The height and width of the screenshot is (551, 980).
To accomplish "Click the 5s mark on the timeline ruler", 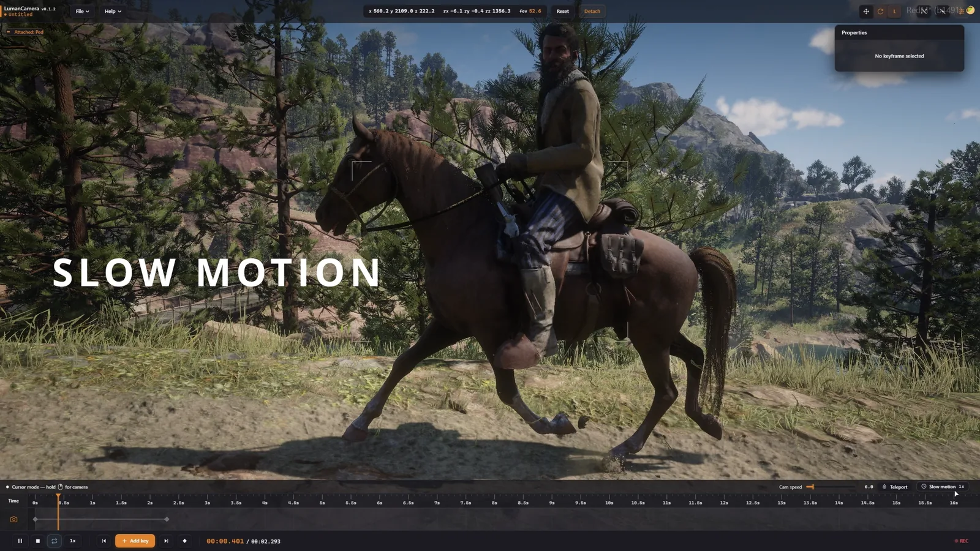I will [322, 503].
